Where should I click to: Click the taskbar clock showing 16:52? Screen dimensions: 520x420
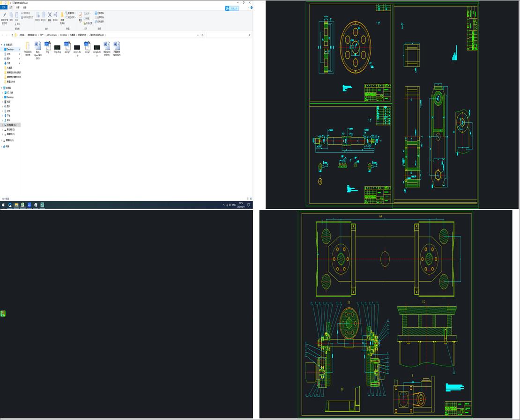click(241, 205)
